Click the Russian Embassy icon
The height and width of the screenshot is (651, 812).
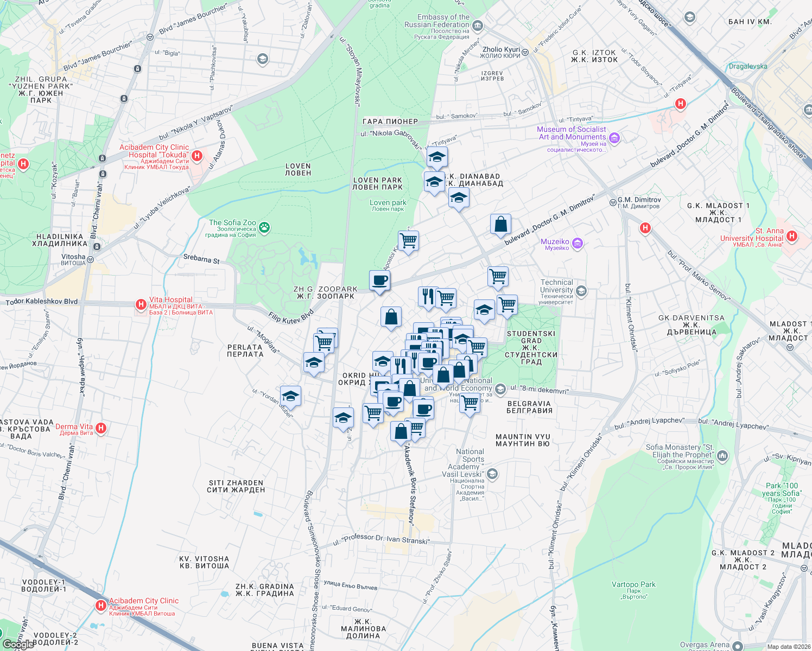pyautogui.click(x=478, y=25)
